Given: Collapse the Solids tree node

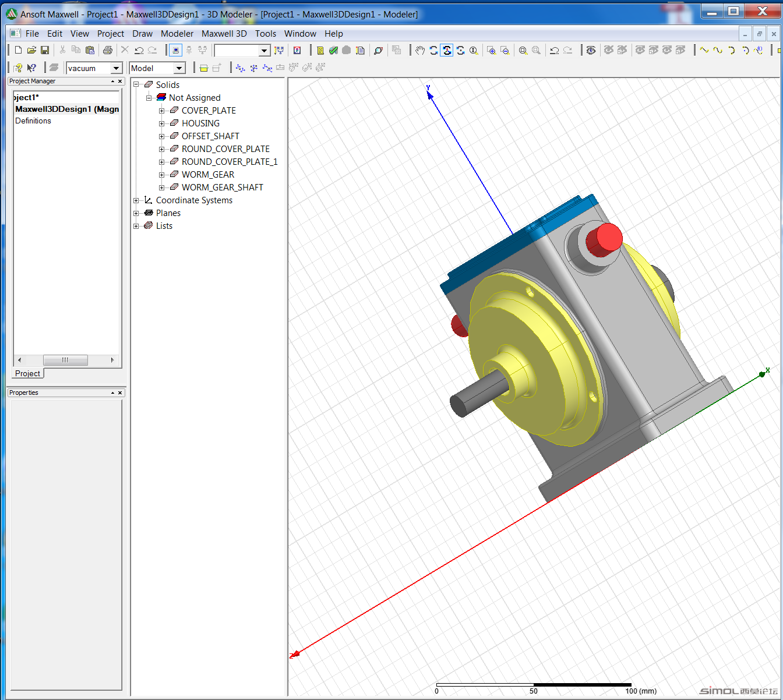Looking at the screenshot, I should [136, 85].
